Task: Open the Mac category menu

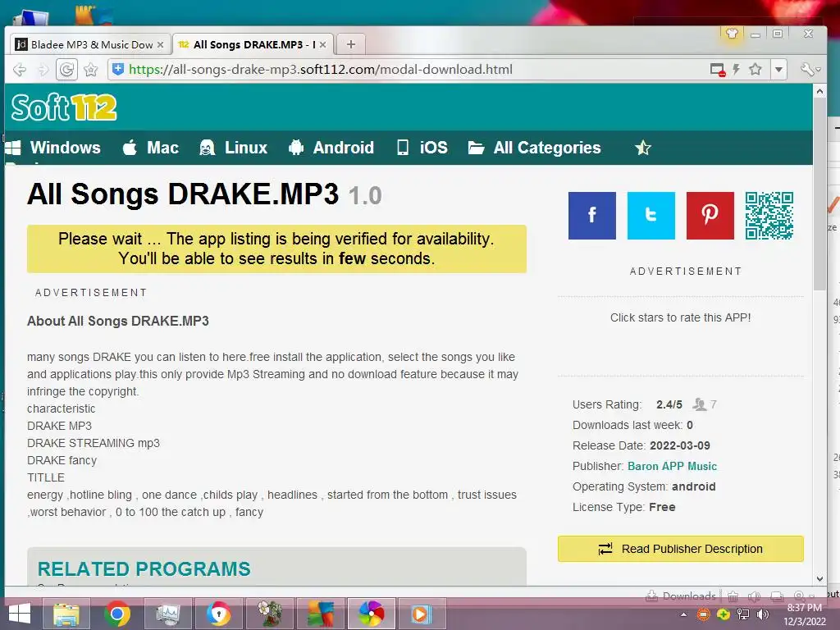Action: click(151, 148)
